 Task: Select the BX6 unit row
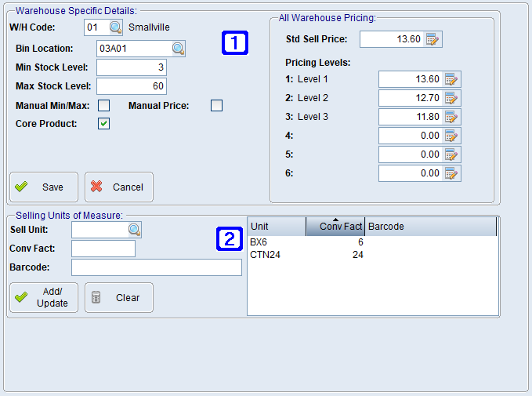(x=372, y=242)
